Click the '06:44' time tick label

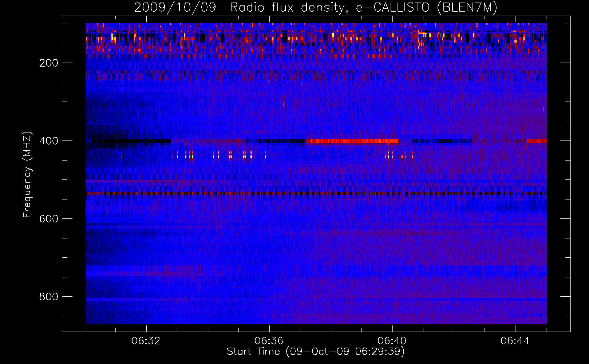[515, 341]
